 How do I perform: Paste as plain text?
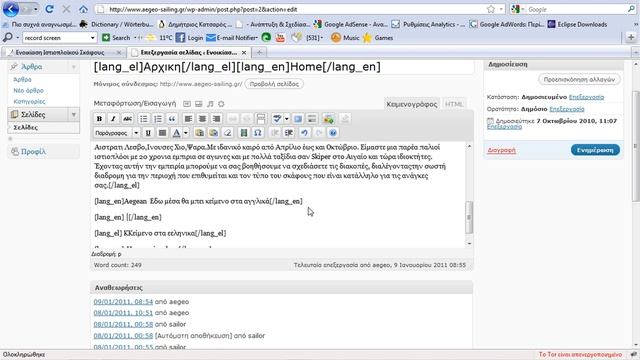[199, 133]
